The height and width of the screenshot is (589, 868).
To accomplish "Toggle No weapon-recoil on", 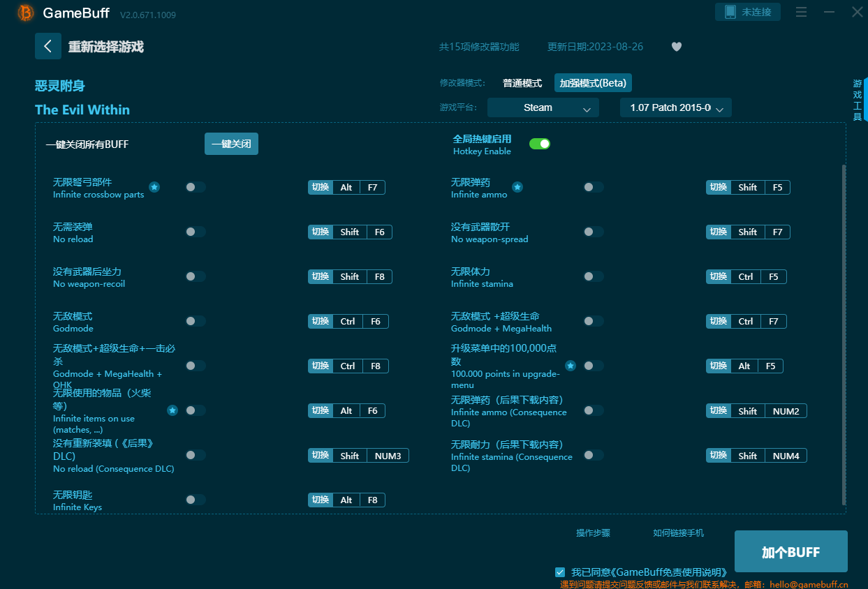I will tap(196, 276).
